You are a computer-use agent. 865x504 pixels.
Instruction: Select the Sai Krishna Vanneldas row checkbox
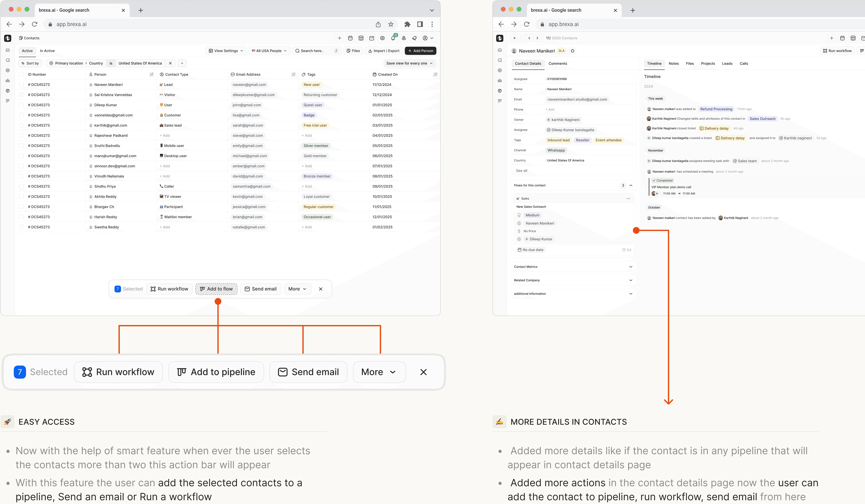pyautogui.click(x=21, y=95)
